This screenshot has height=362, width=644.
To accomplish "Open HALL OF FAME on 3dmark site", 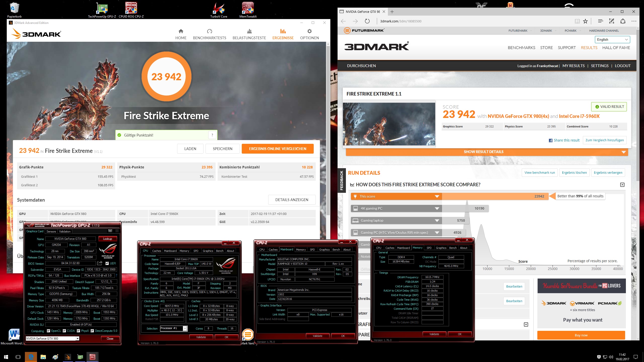I will (x=616, y=48).
